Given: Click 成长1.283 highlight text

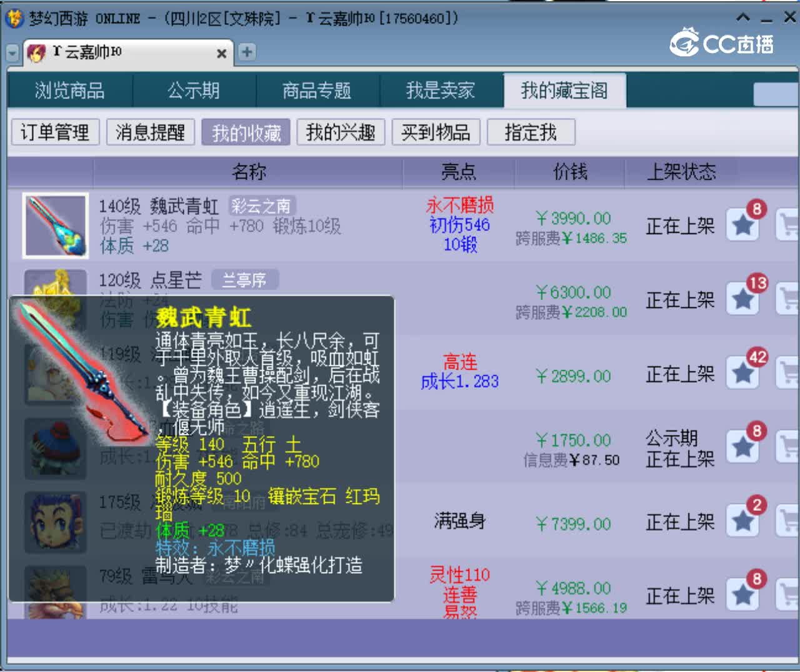Looking at the screenshot, I should 460,381.
